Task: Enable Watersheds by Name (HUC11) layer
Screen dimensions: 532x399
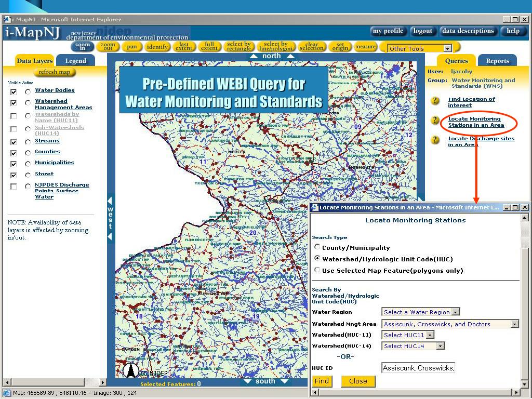Action: pos(14,116)
